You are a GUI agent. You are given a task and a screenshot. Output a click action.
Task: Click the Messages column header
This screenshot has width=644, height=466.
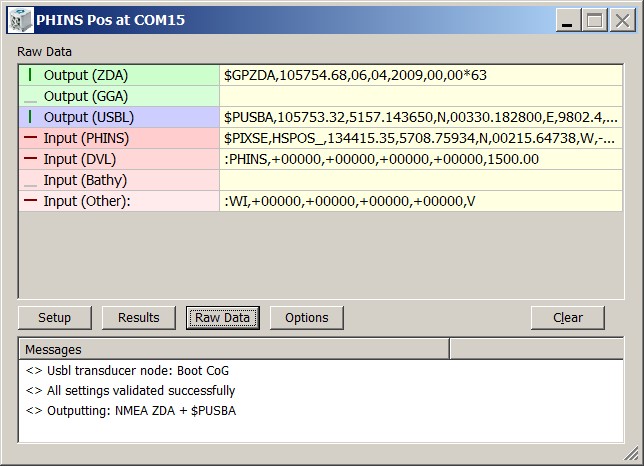point(234,349)
